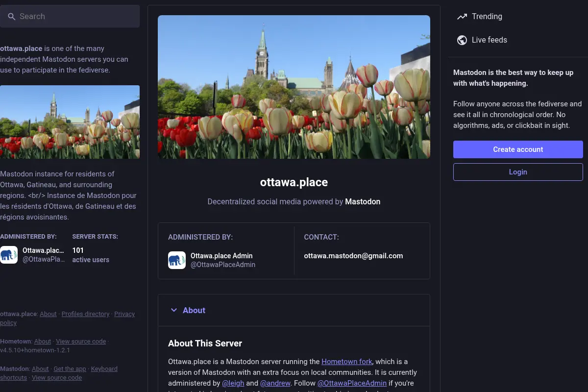Click the About section heading
This screenshot has width=588, height=392.
coord(194,310)
